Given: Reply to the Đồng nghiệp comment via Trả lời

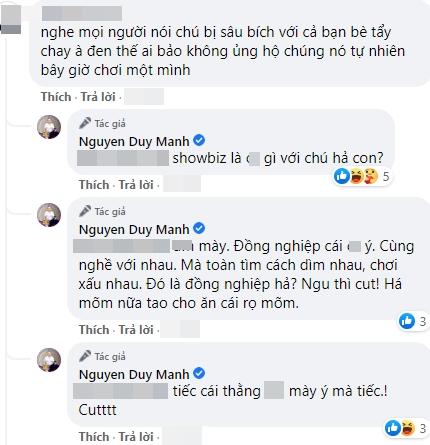Looking at the screenshot, I should (136, 329).
